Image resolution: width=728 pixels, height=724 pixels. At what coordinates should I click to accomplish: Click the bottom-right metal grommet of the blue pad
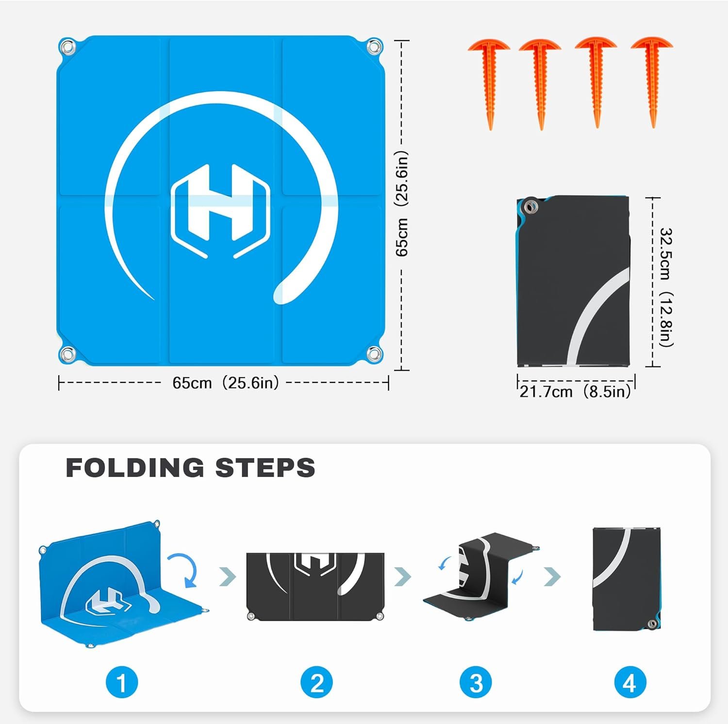373,354
